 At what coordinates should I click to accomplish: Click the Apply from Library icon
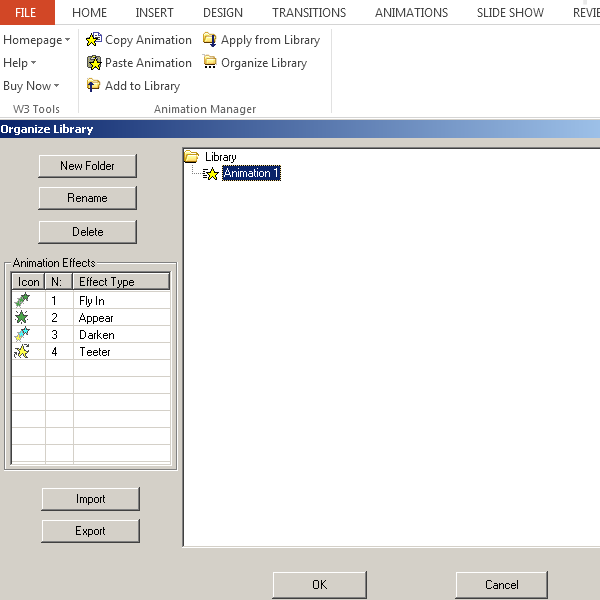(210, 39)
